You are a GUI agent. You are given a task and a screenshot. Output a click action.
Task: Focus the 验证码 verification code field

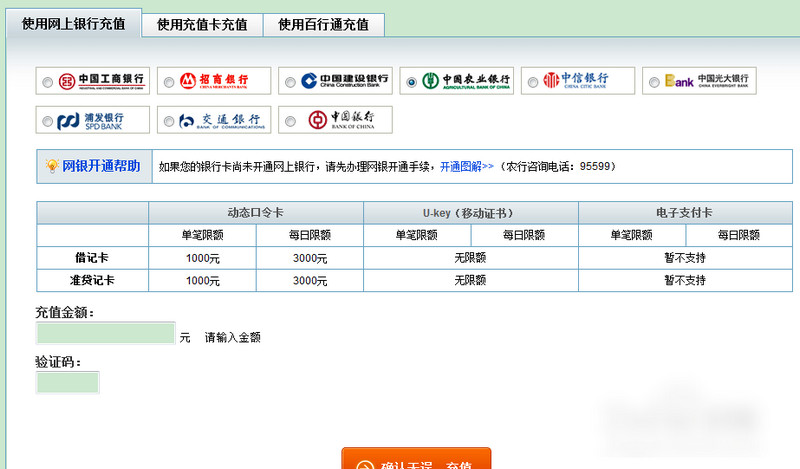pyautogui.click(x=68, y=382)
